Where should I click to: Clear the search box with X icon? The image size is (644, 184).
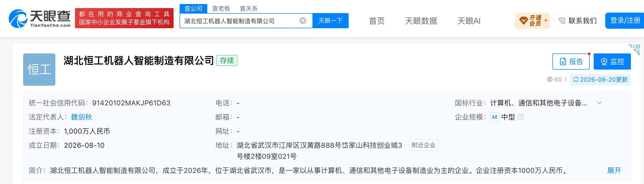(303, 21)
